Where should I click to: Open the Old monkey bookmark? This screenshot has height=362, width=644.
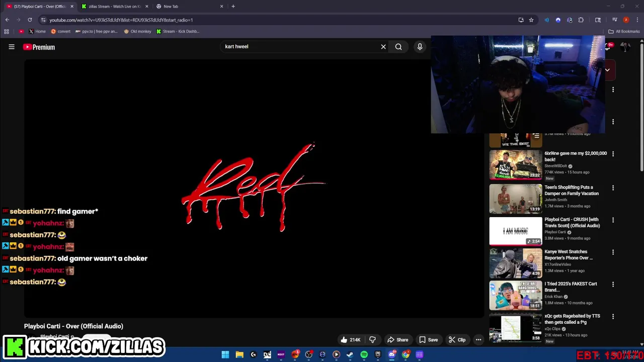(x=137, y=31)
